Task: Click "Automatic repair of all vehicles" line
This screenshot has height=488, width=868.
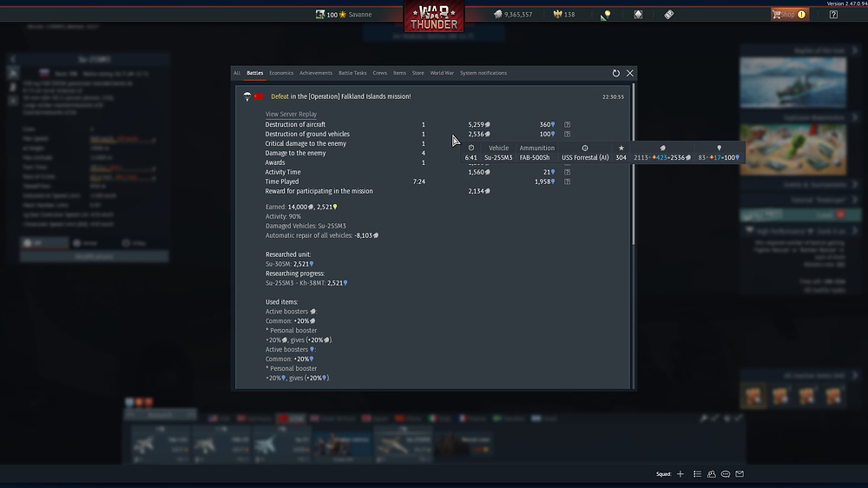Action: [322, 235]
